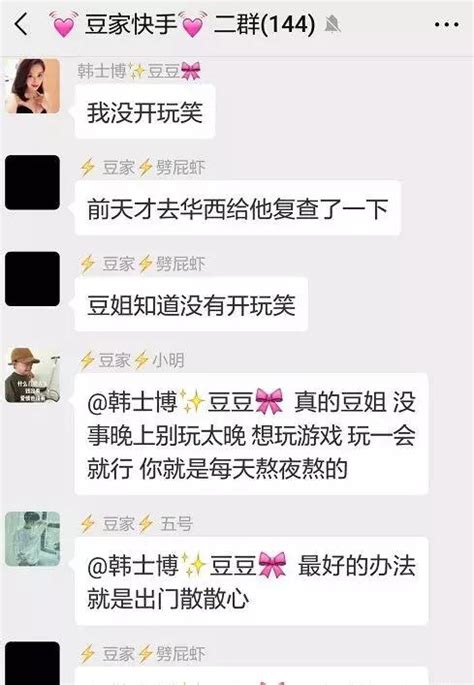Tap the muted bell icon beside group name

click(x=332, y=24)
